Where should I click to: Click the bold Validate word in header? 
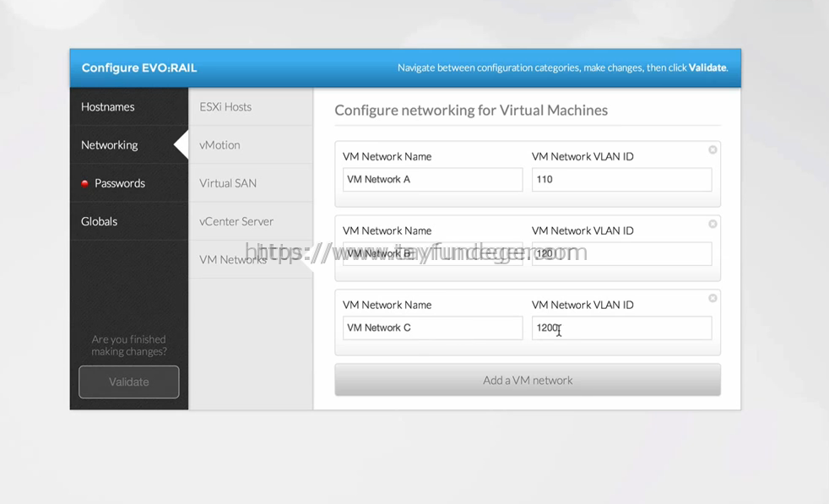coord(707,68)
